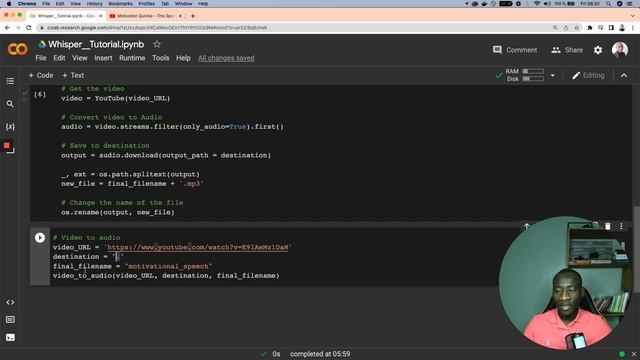The image size is (640, 360).
Task: Open Colab File menu
Action: [x=41, y=58]
